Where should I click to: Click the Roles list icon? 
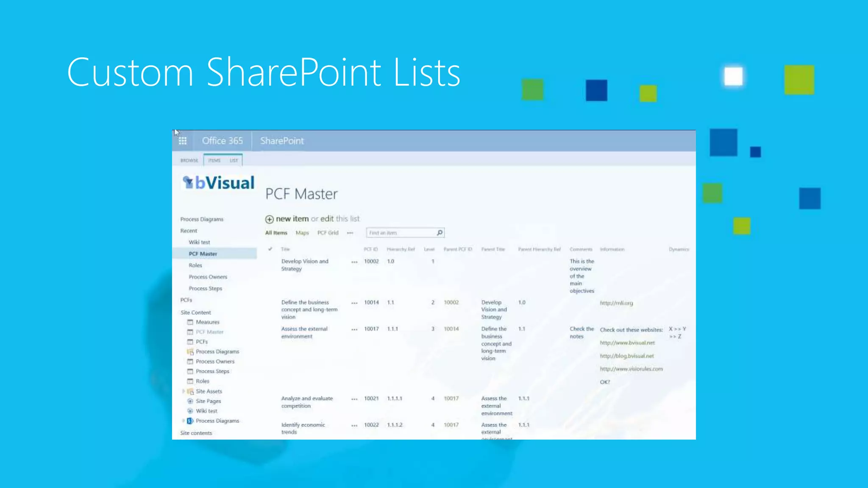190,381
